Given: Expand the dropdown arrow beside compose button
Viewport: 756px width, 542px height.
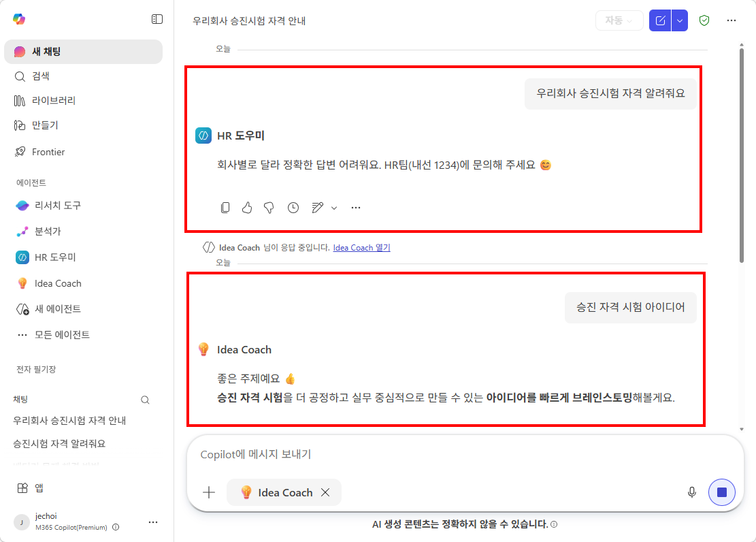Looking at the screenshot, I should pos(679,20).
